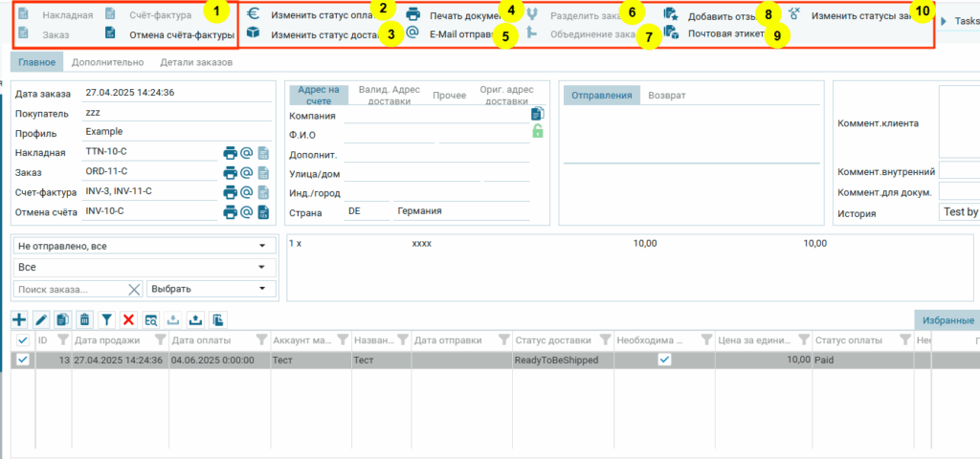Image resolution: width=980 pixels, height=459 pixels.
Task: Email the Счет-фактура document via @ icon
Action: tap(246, 192)
